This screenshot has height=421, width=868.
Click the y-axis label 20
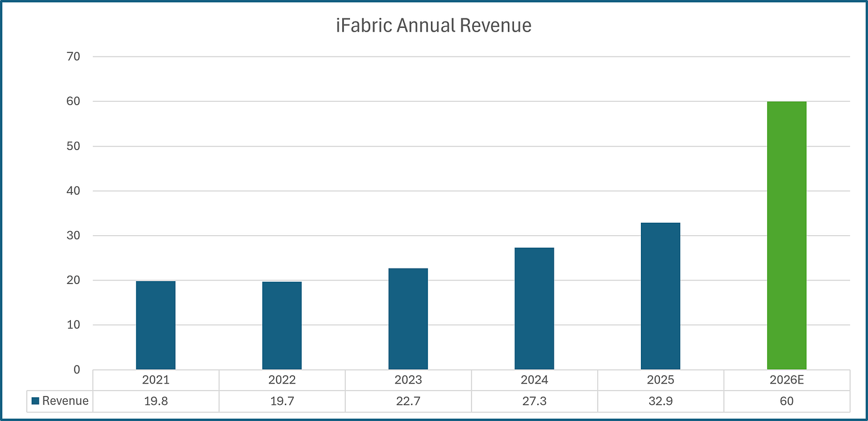tap(75, 280)
